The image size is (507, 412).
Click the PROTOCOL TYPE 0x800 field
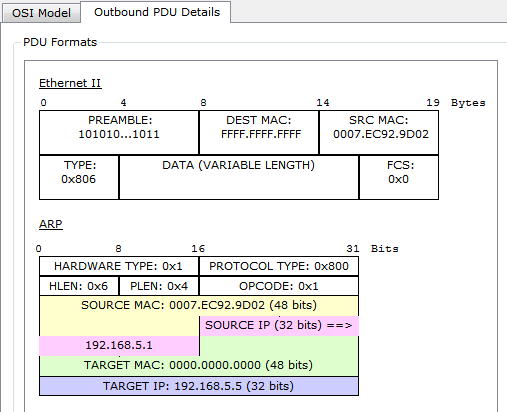pyautogui.click(x=279, y=266)
